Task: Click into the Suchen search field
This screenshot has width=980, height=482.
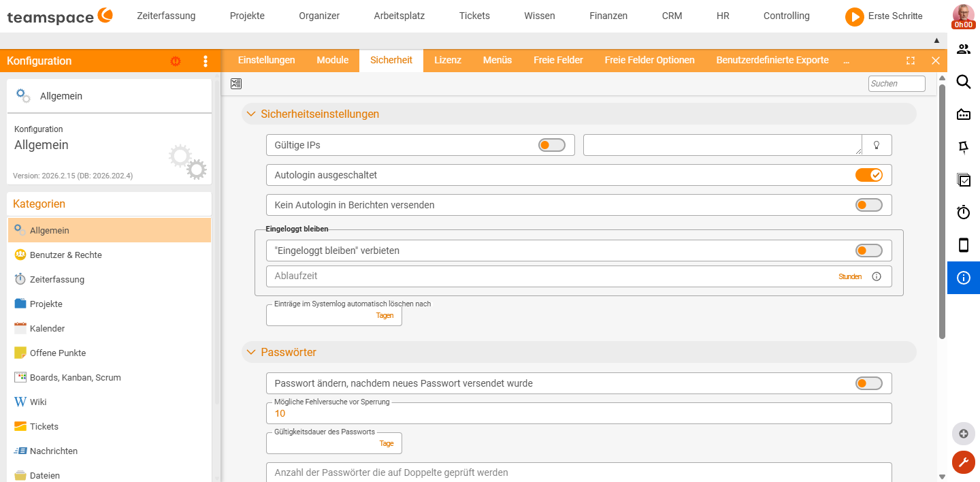Action: [x=897, y=84]
